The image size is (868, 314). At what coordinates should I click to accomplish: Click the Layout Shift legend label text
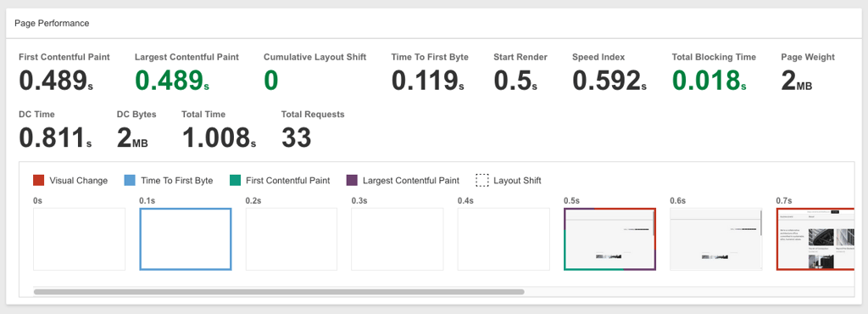pos(517,181)
